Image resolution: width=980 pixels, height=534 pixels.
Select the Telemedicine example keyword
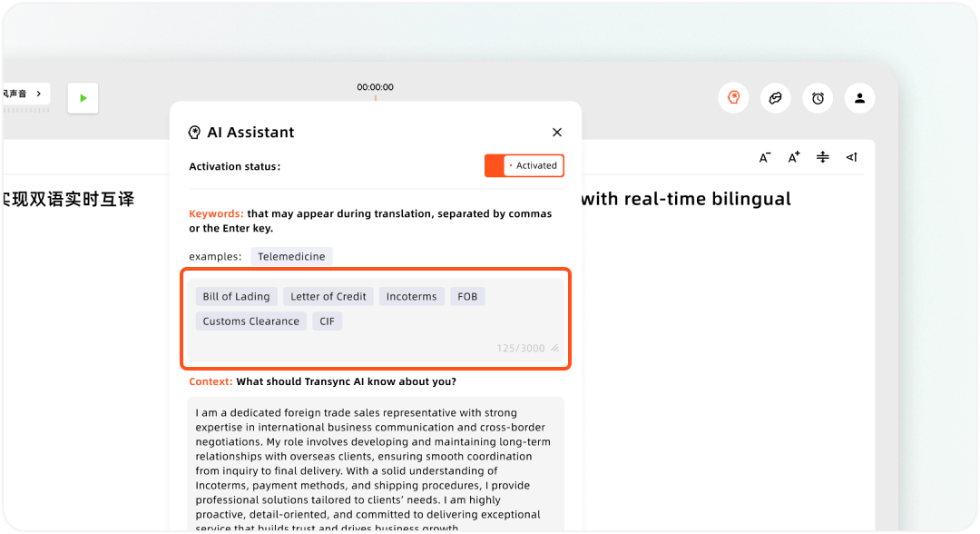coord(291,256)
